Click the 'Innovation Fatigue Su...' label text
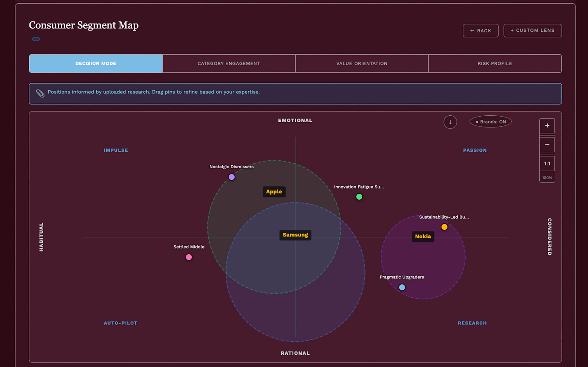The height and width of the screenshot is (367, 588). point(359,187)
